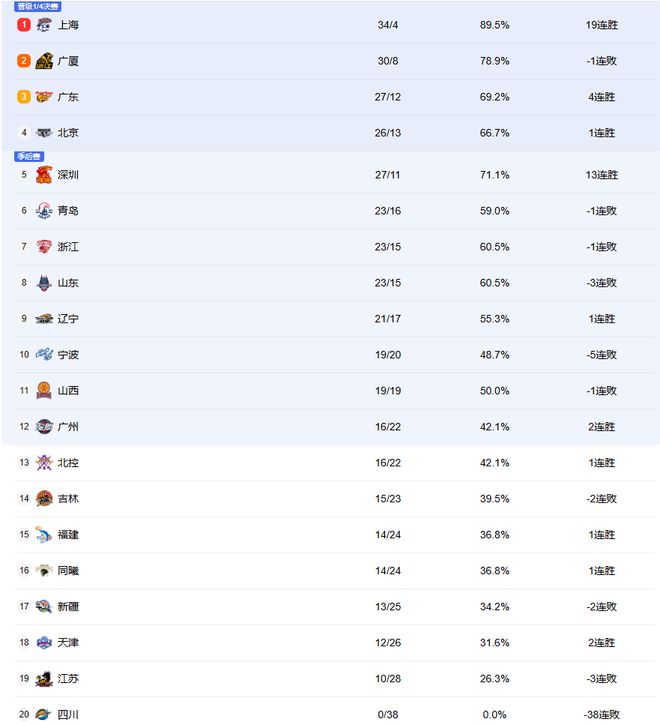Open the 山西 team page link
The height and width of the screenshot is (725, 660).
(x=68, y=391)
